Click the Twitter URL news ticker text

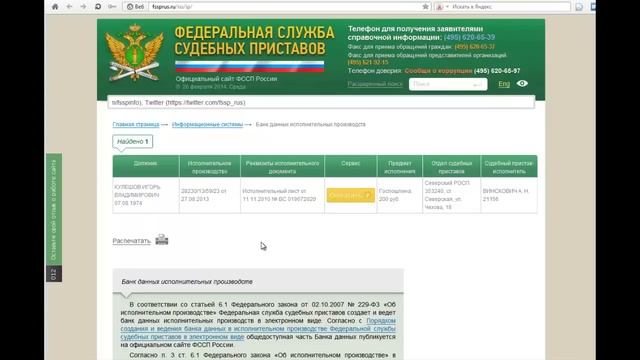point(179,102)
